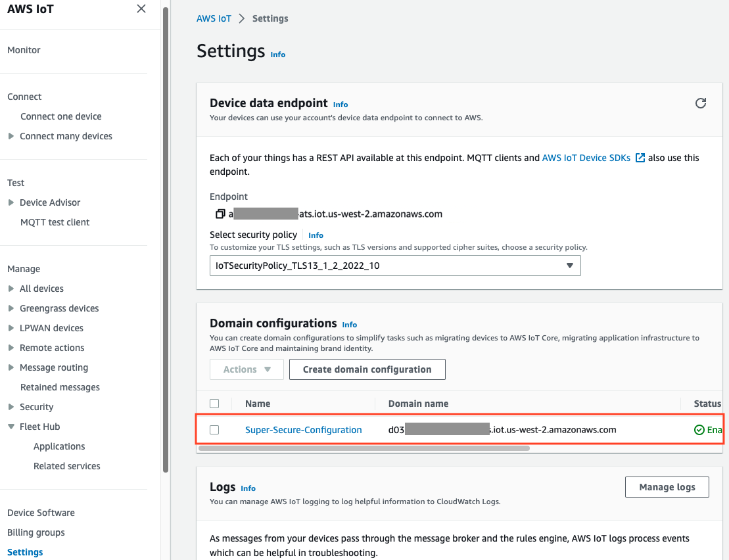Image resolution: width=729 pixels, height=560 pixels.
Task: Open Billing groups in the sidebar
Action: [x=35, y=532]
